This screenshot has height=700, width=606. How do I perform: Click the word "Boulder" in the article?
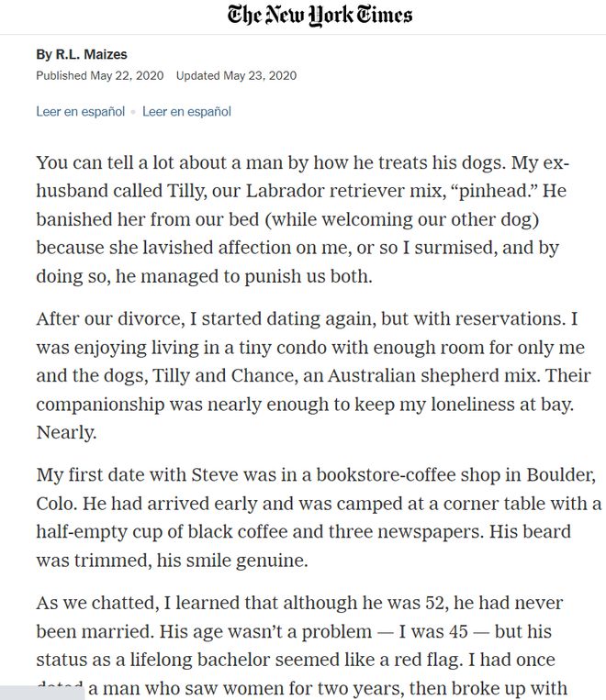561,474
